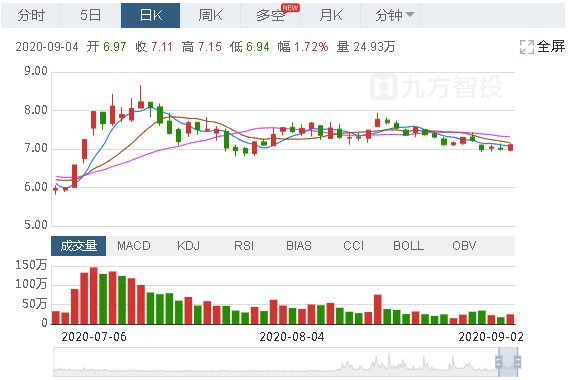This screenshot has width=572, height=380.
Task: Switch to the 月K monthly tab
Action: pos(331,15)
